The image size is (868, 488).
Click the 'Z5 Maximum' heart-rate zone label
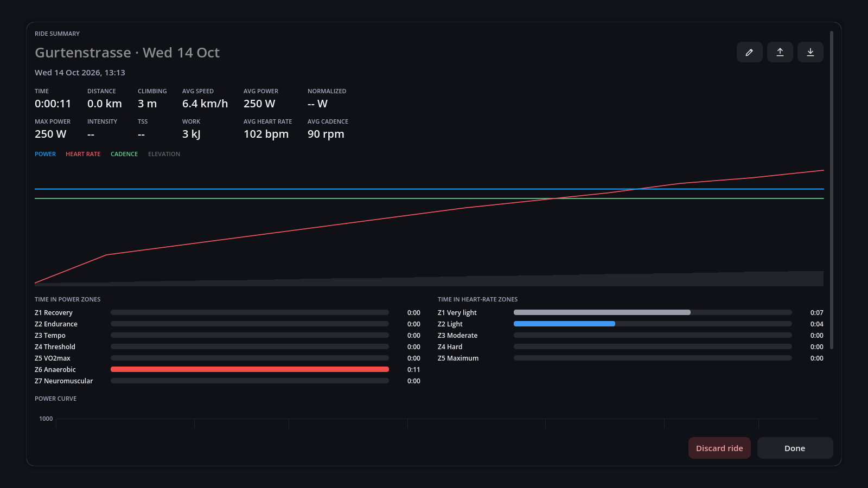458,358
